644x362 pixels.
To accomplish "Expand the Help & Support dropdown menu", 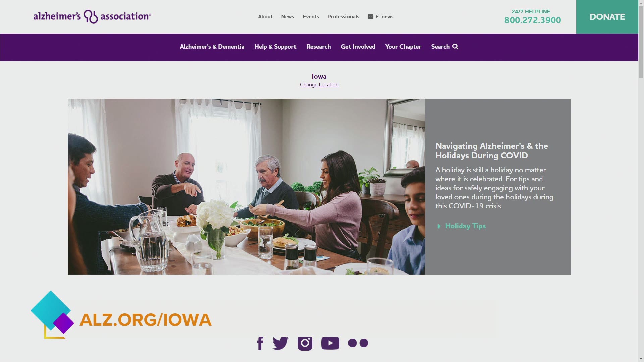I will pyautogui.click(x=275, y=46).
